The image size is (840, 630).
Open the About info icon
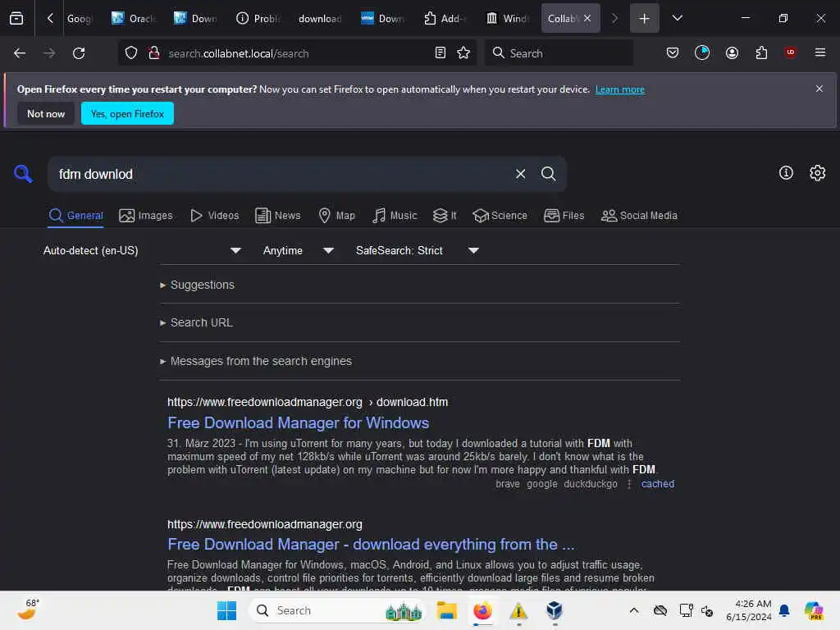pos(786,172)
